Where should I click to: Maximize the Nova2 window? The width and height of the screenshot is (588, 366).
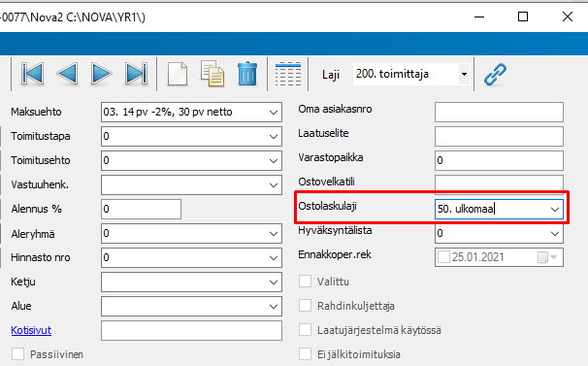pyautogui.click(x=523, y=17)
